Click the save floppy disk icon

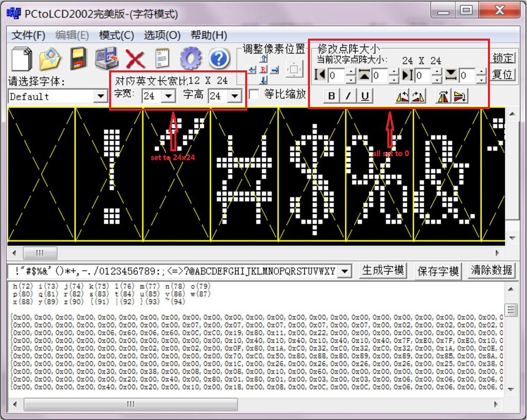(x=78, y=59)
